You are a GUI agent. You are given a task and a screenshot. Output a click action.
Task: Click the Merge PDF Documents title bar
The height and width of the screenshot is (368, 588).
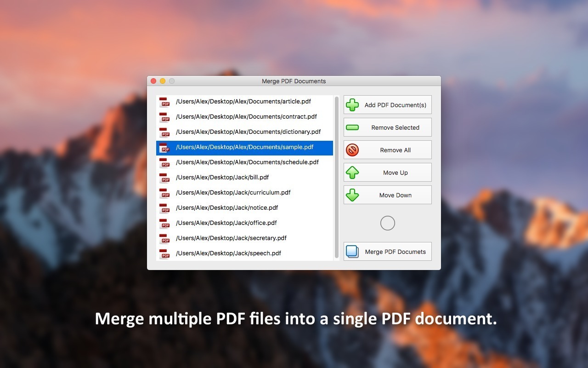pos(294,80)
